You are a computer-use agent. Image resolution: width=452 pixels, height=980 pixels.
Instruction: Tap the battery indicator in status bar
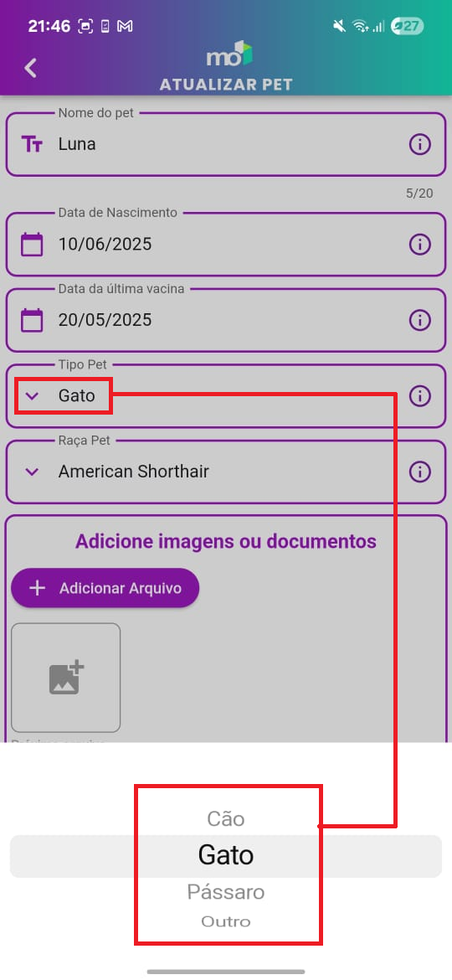tap(407, 26)
